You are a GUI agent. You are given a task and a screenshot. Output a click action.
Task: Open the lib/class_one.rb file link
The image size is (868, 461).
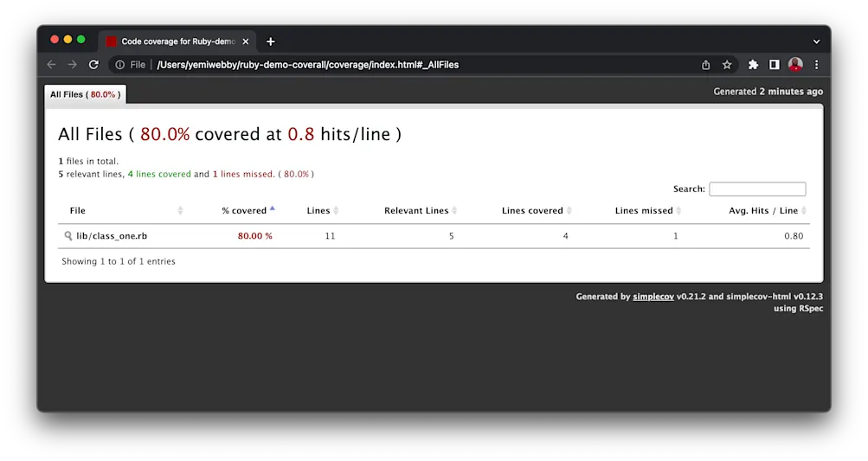[112, 236]
